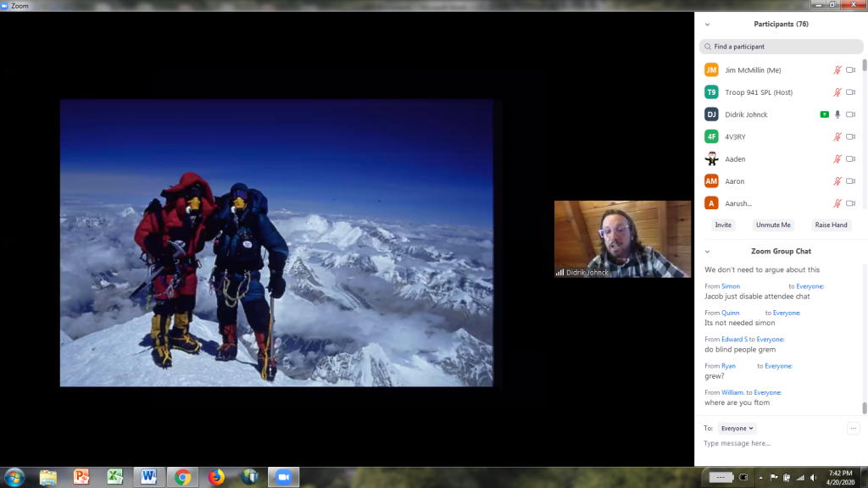Click the muted microphone icon for Jim McMillin

tap(837, 69)
